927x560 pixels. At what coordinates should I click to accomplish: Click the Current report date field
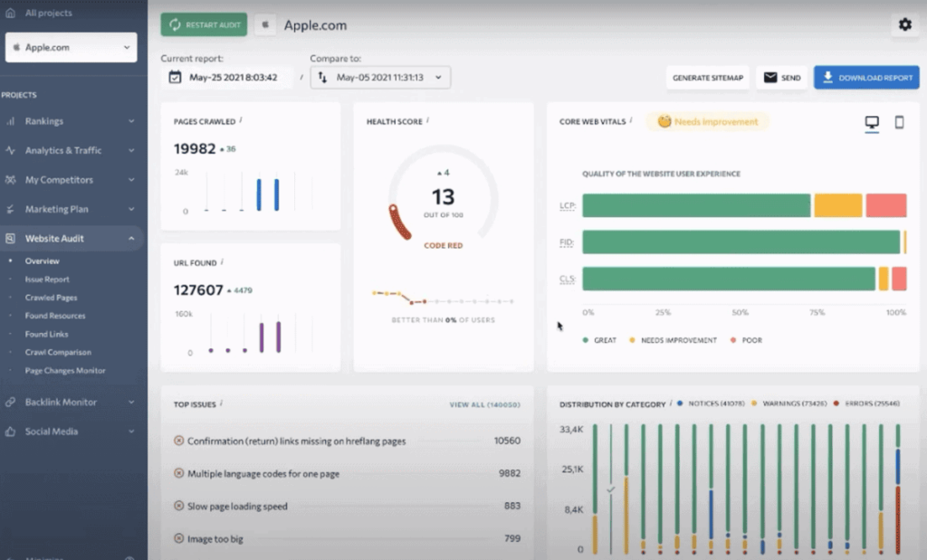coord(227,78)
